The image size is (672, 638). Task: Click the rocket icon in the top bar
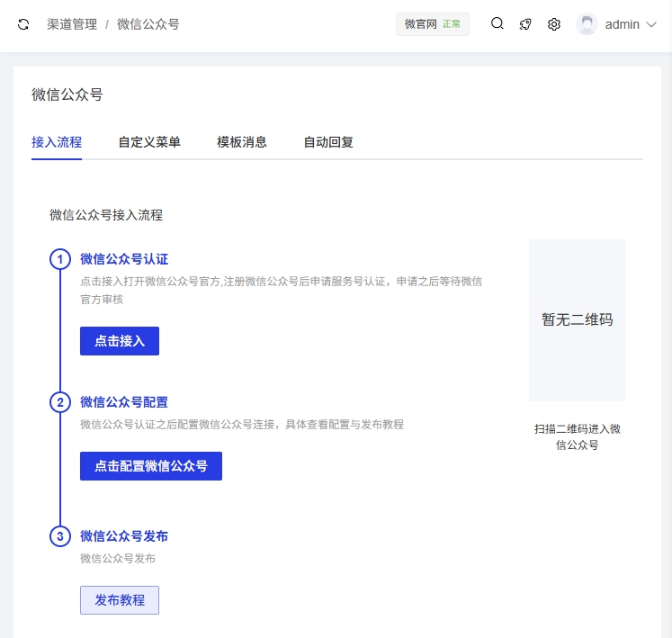pos(525,24)
